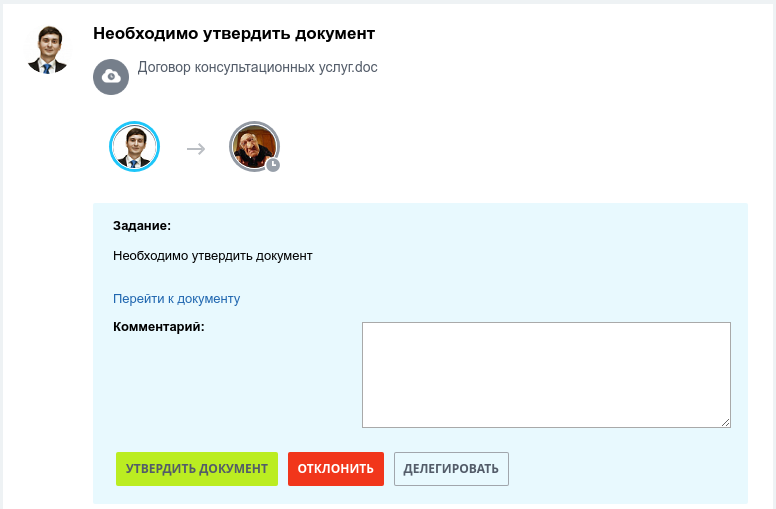Select the blue-ringed initiator avatar in workflow
The width and height of the screenshot is (776, 509).
pyautogui.click(x=134, y=147)
